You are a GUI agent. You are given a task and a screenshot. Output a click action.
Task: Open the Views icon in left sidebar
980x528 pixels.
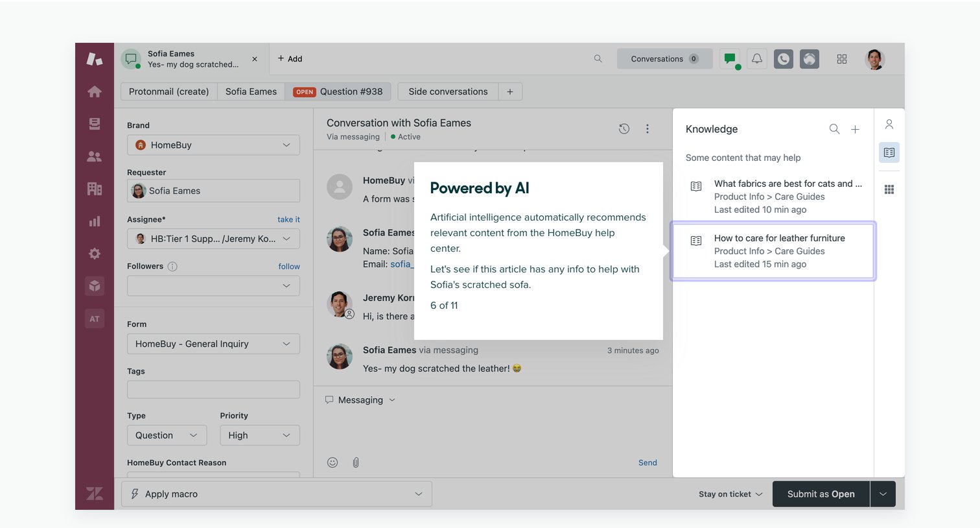click(95, 124)
